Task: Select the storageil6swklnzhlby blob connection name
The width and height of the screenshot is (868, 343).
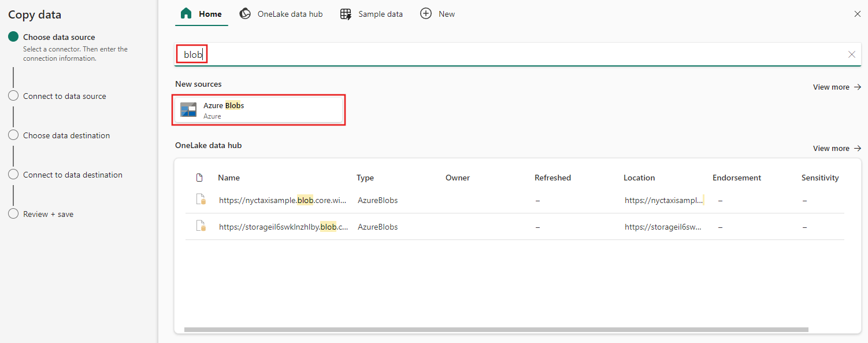Action: coord(283,227)
